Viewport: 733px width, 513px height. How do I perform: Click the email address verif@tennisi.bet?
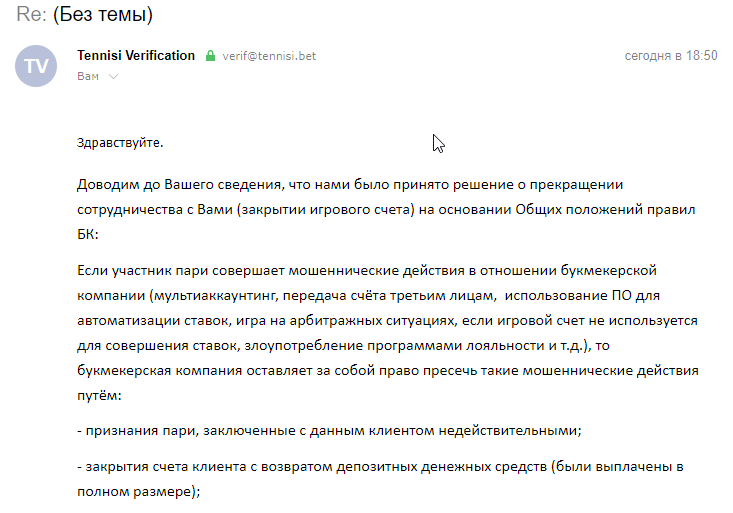click(269, 56)
